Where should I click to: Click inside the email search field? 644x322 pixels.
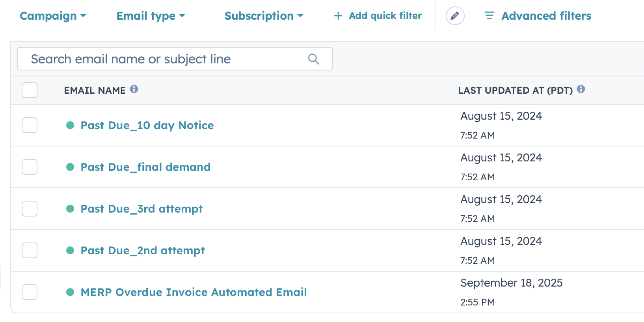pos(158,59)
